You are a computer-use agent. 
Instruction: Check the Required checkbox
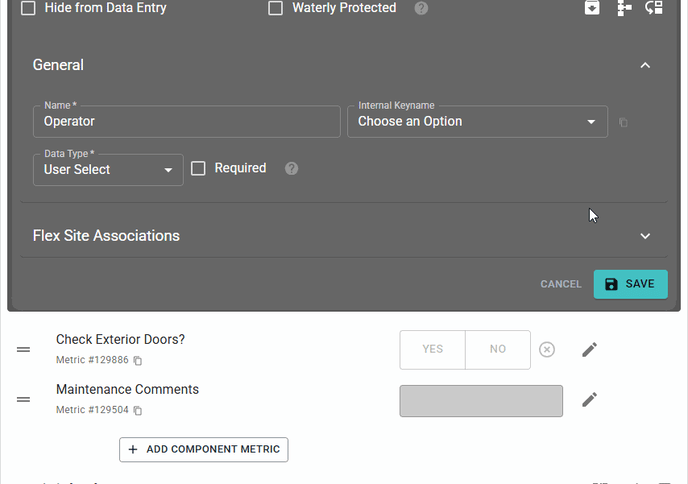pyautogui.click(x=198, y=168)
